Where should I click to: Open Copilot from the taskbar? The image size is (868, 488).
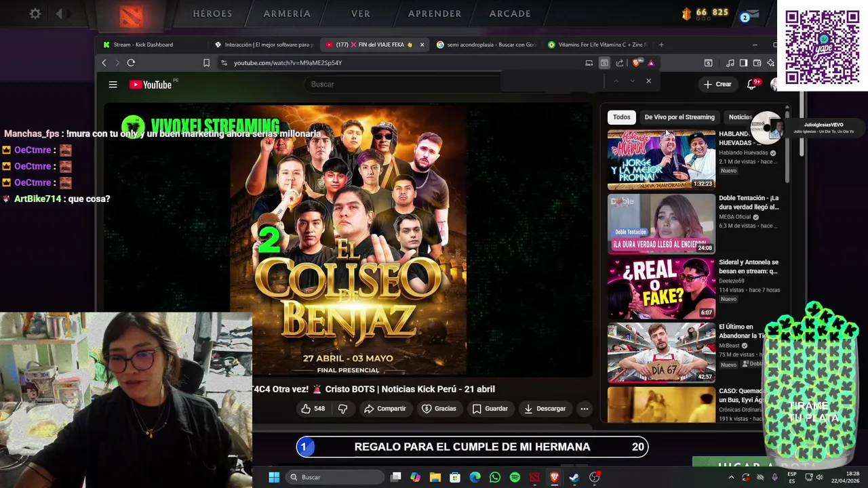point(415,477)
